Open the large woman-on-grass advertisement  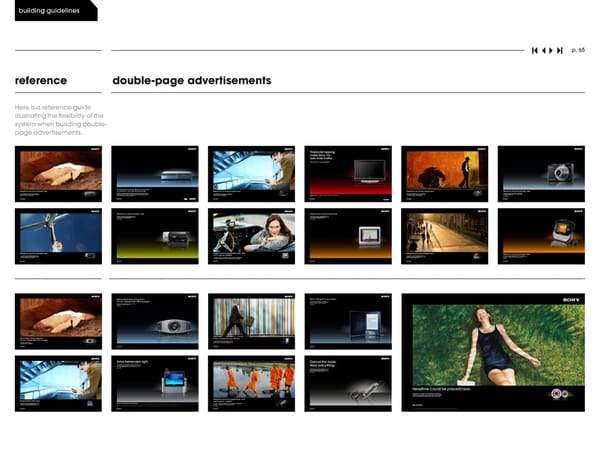point(492,352)
